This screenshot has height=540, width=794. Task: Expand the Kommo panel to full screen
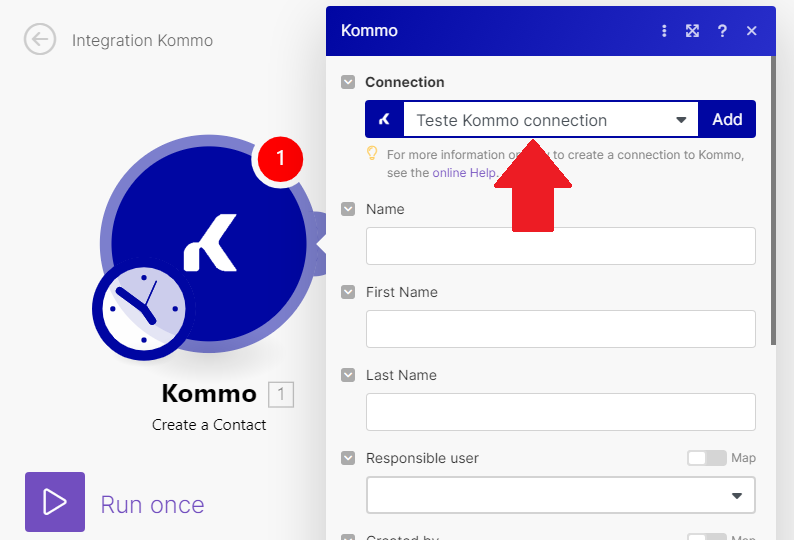(692, 31)
